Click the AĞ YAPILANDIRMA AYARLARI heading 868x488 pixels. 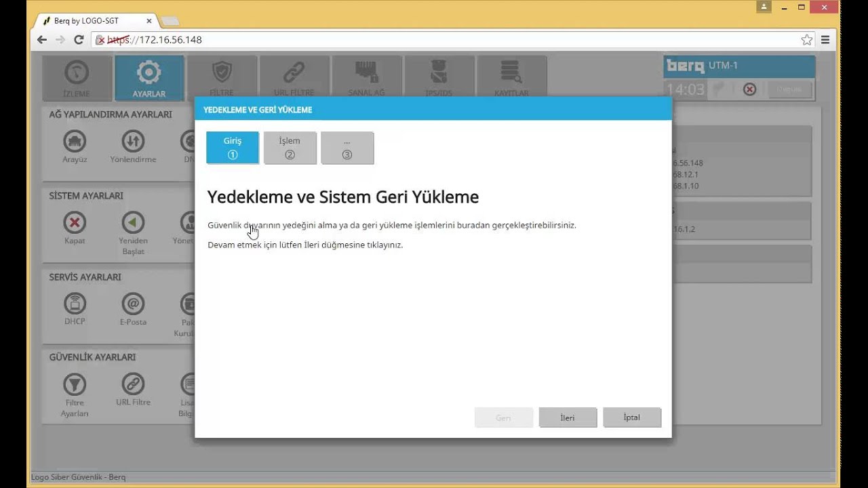(x=111, y=115)
